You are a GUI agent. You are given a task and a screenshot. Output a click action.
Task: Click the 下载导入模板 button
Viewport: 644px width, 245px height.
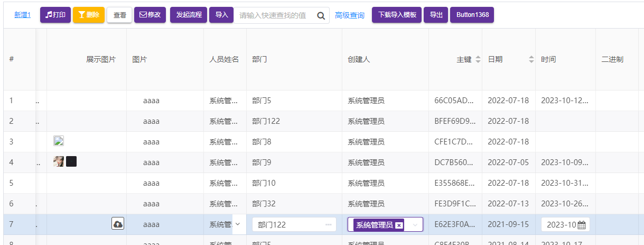397,15
